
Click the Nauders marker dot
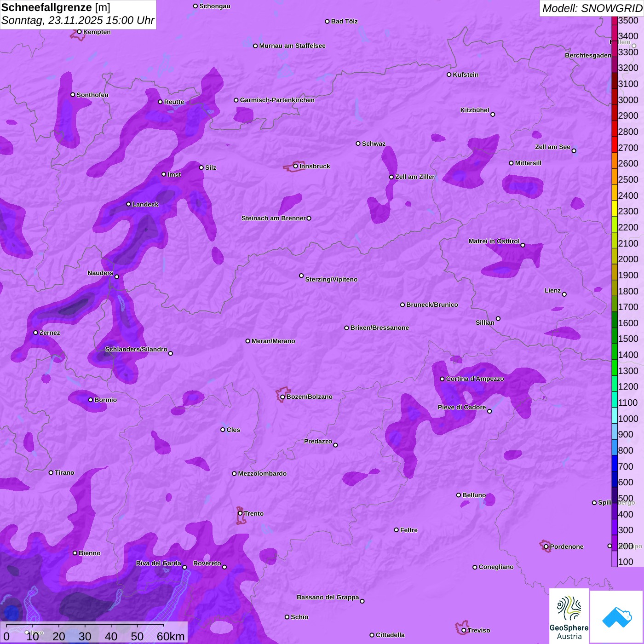click(x=117, y=276)
